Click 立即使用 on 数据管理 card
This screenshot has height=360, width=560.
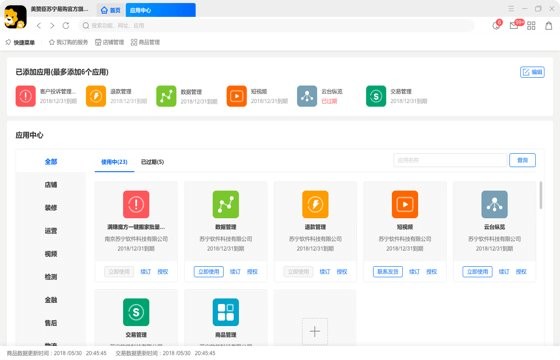[209, 272]
